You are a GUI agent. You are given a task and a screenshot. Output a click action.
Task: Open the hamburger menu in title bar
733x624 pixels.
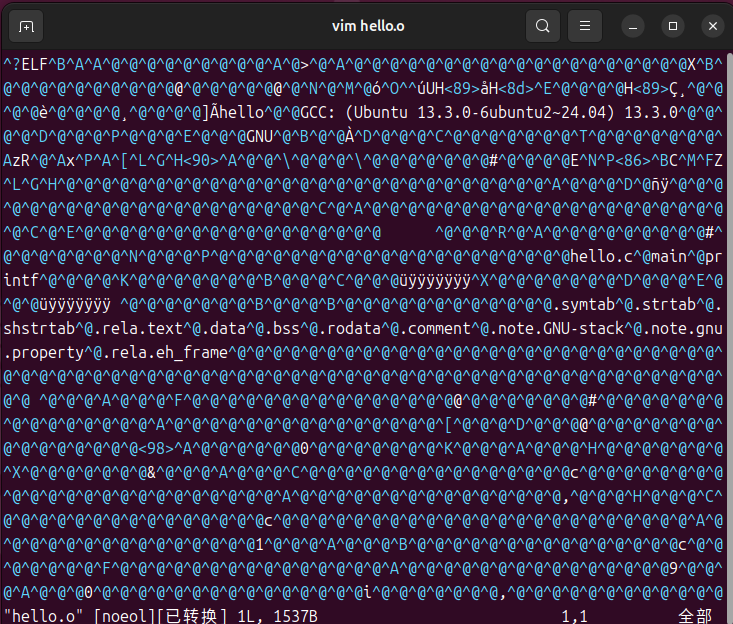585,26
